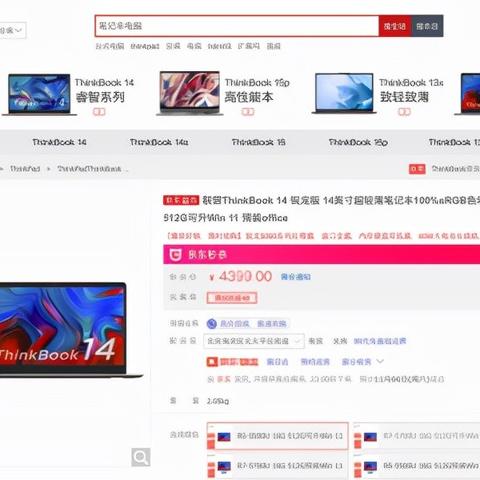Click the red search-all-site button

(395, 26)
